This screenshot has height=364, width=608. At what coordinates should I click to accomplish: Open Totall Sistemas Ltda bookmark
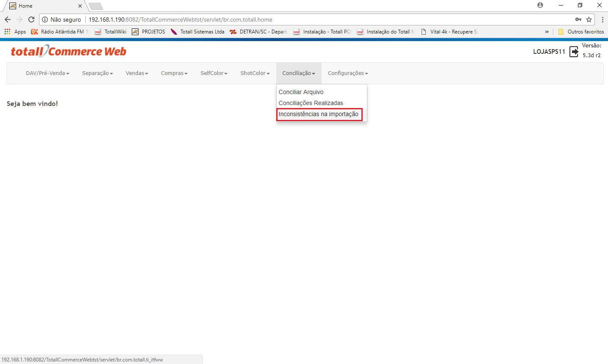198,32
